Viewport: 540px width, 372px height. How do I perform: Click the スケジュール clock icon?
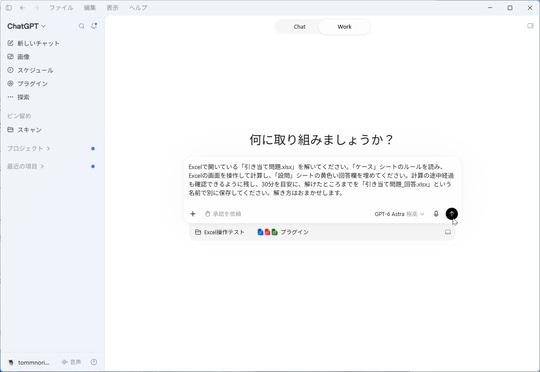coord(10,70)
